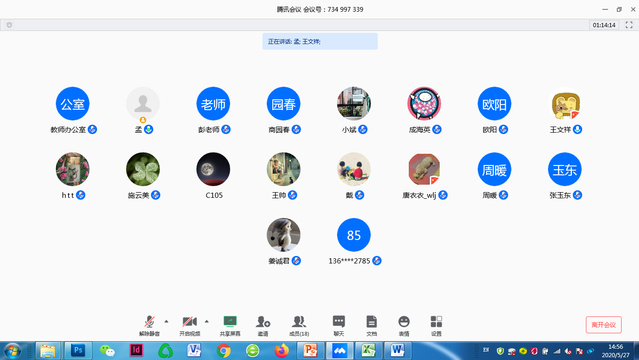Select 张玉东 participant avatar
This screenshot has width=639, height=360.
565,169
